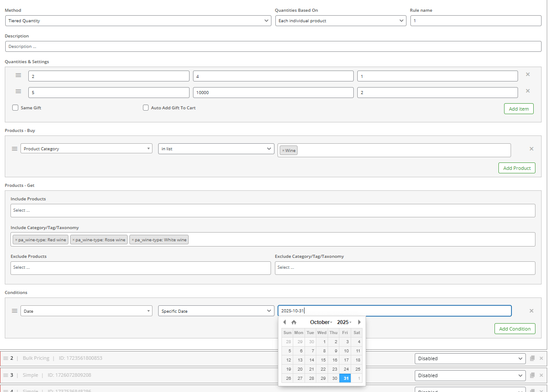
Task: Click the Exclude Products select field
Action: tap(141, 268)
